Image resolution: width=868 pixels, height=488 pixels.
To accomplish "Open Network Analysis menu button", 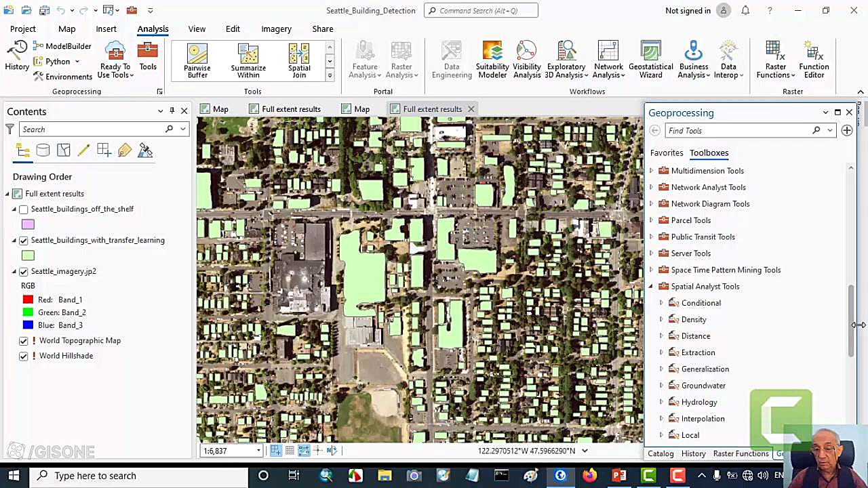I will pos(608,60).
